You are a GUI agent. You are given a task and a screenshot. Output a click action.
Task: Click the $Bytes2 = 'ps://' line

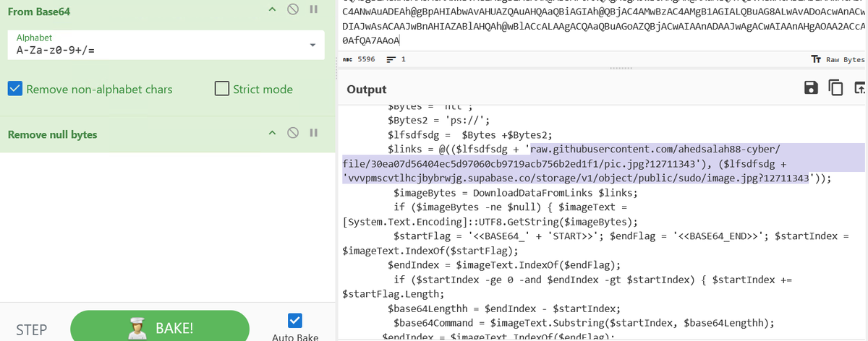click(440, 120)
